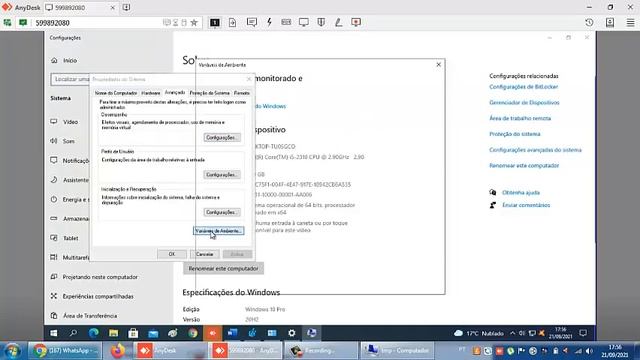Start AnyDesk session recording icon
Screen dimensions: 640x360
356,22
